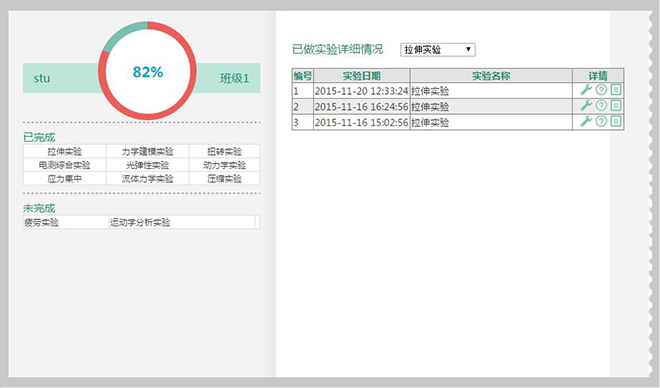Image resolution: width=660 pixels, height=388 pixels.
Task: Select completed experiment 动力学实验
Action: pos(224,165)
